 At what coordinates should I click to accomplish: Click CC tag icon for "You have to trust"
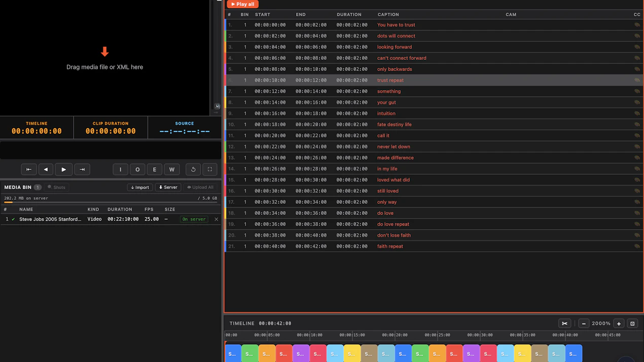(637, 25)
